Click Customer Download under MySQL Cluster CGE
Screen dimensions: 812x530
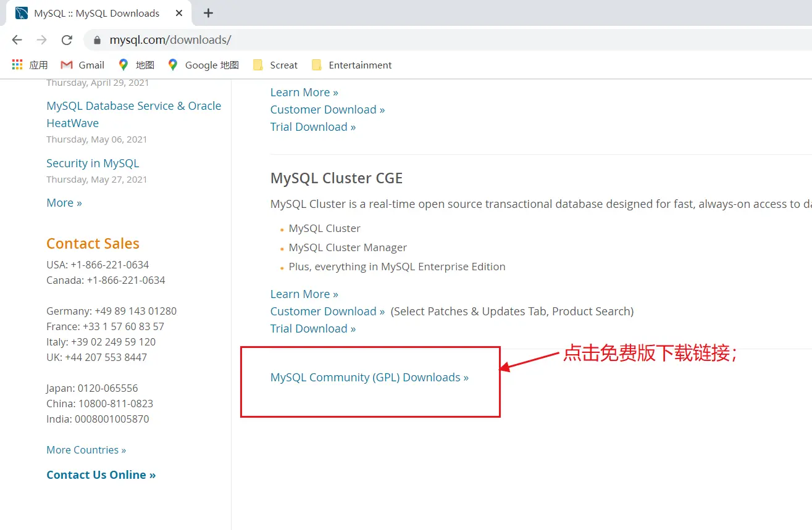point(327,311)
